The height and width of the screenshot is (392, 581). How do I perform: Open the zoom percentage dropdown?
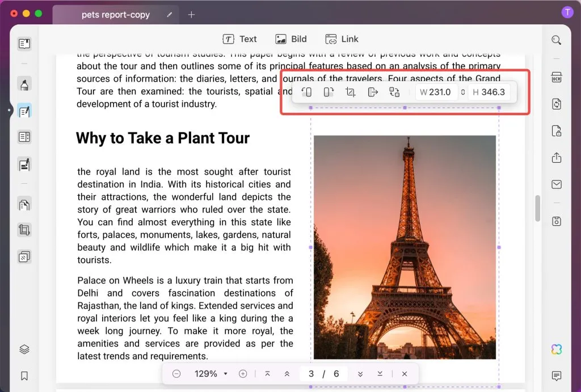tap(225, 374)
